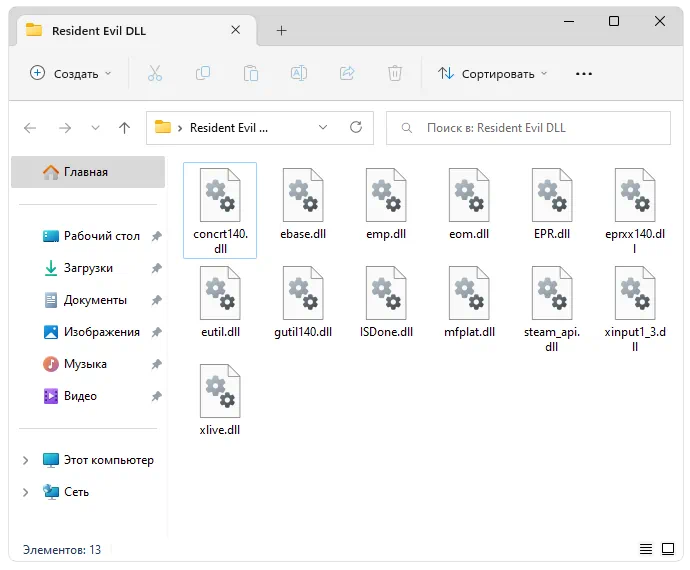
Task: Select the eprxx140.dll file icon
Action: pyautogui.click(x=635, y=195)
